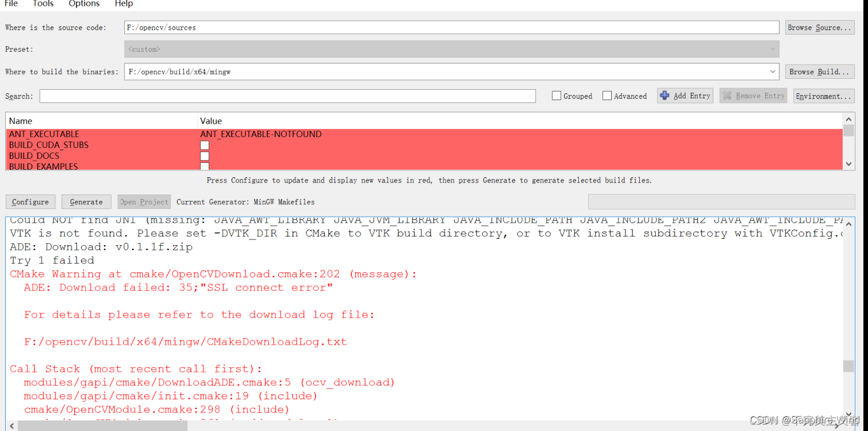868x431 pixels.
Task: Click the Generate button
Action: click(86, 202)
